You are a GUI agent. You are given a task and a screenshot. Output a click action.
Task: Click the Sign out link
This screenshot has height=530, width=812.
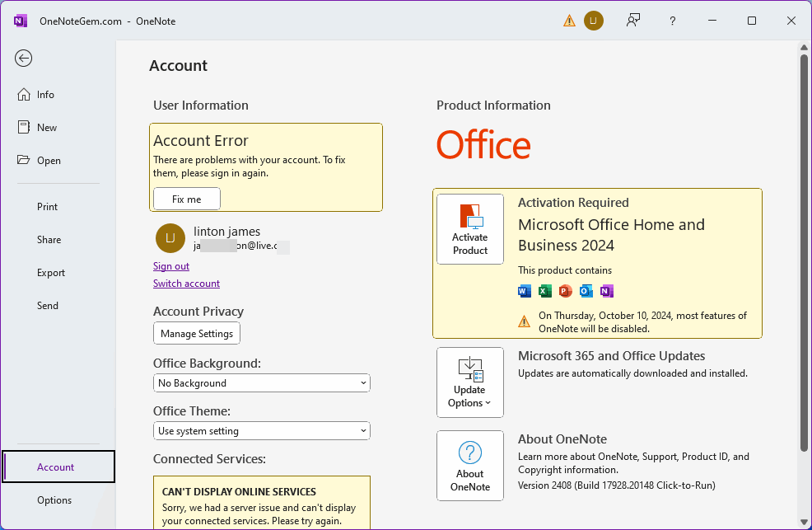[x=171, y=265]
